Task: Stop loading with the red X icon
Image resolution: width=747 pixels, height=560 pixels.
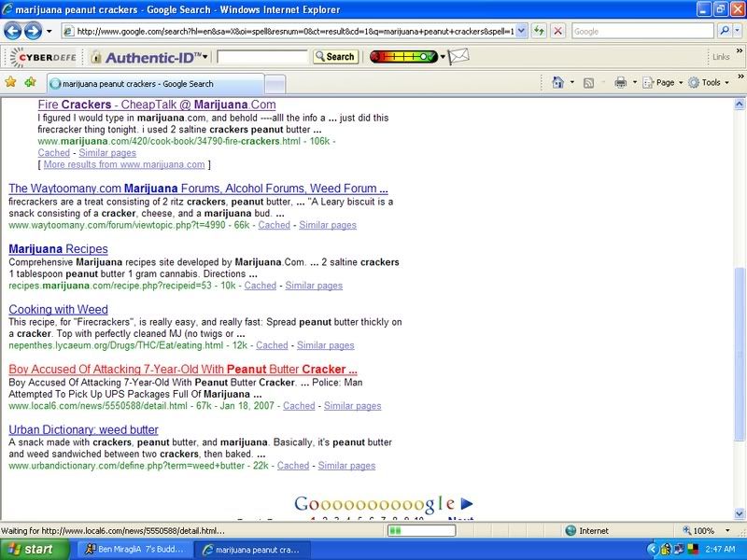Action: click(557, 32)
